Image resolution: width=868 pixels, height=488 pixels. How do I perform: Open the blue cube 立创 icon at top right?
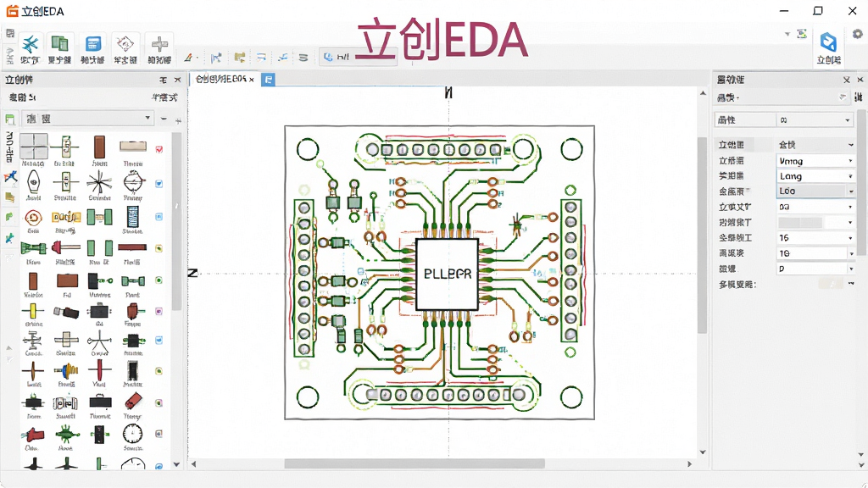(x=828, y=42)
